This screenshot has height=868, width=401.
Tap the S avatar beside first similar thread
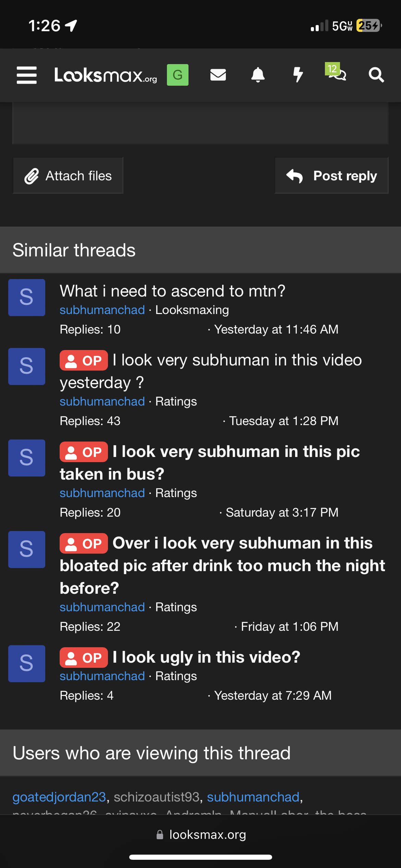[27, 298]
